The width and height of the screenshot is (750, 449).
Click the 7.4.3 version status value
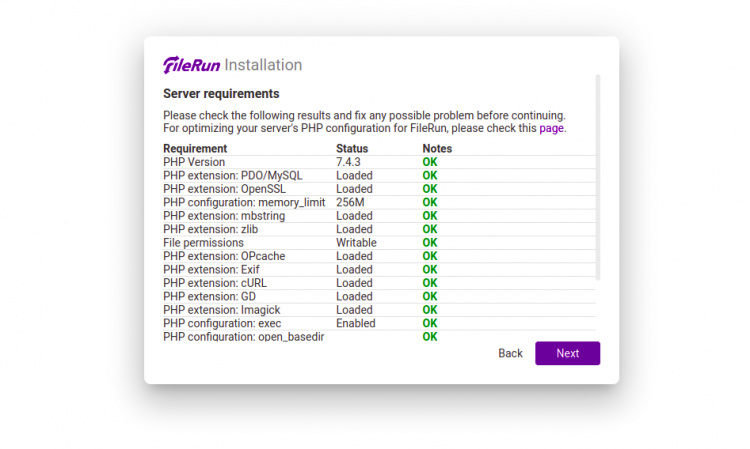click(347, 162)
